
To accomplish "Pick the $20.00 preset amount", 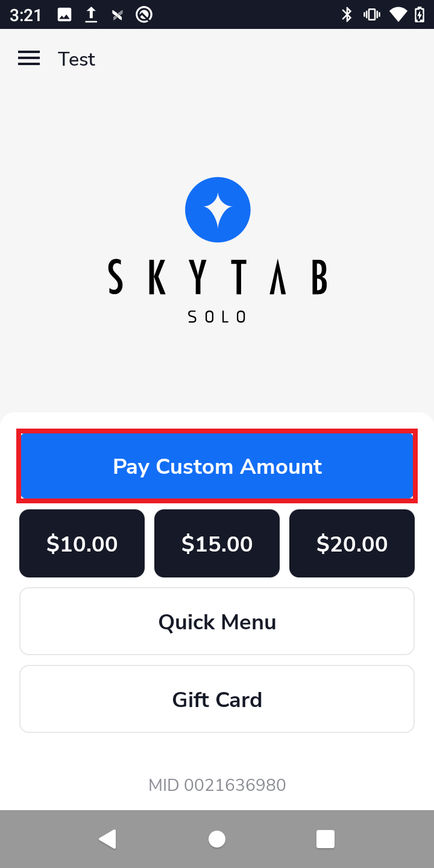I will [x=352, y=544].
